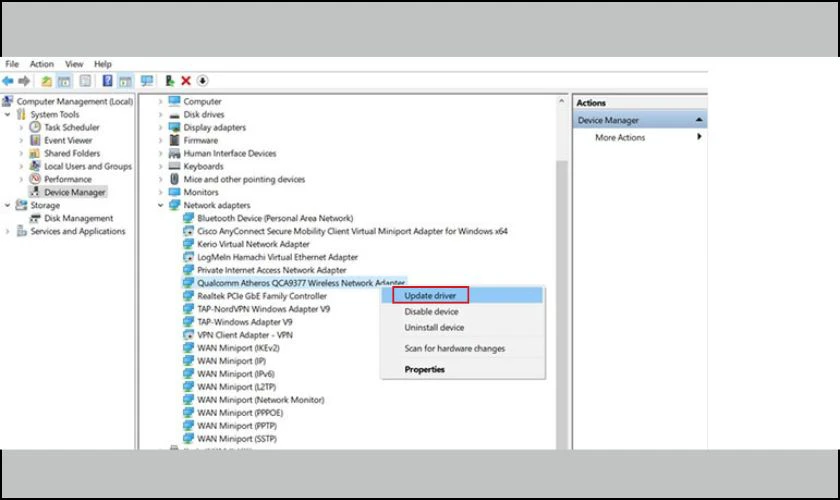Select Shared Folders in the left tree

pyautogui.click(x=72, y=153)
